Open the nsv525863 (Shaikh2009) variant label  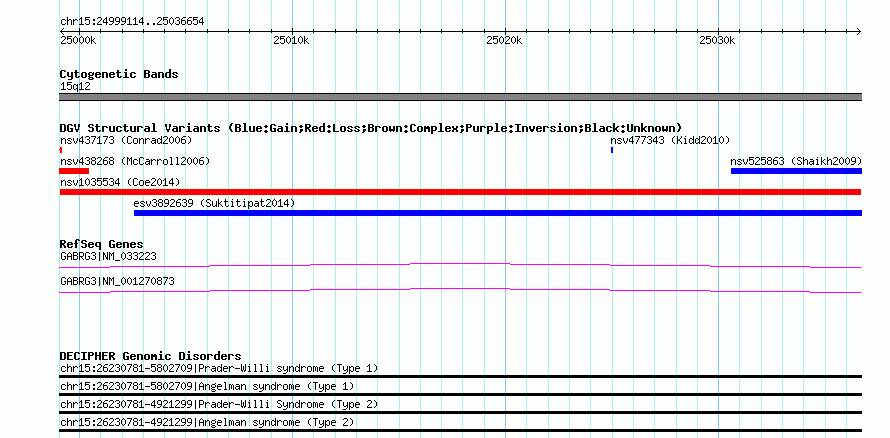coord(796,161)
